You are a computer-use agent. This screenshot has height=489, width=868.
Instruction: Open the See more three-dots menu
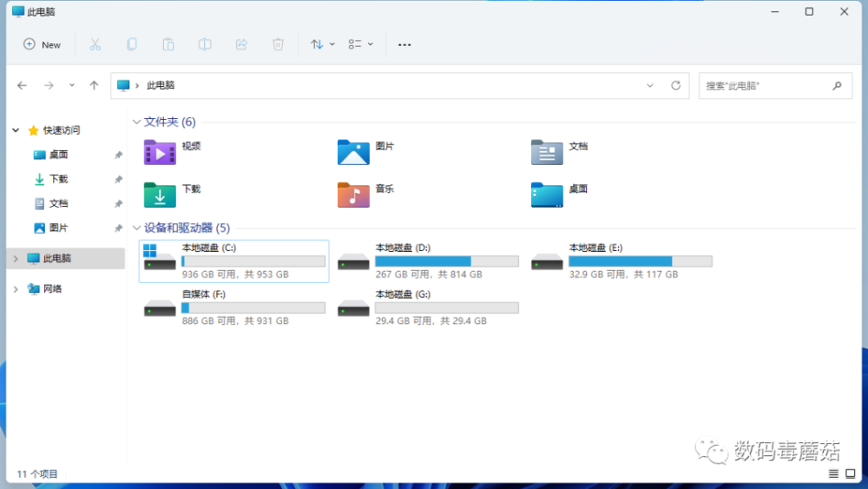click(x=404, y=44)
